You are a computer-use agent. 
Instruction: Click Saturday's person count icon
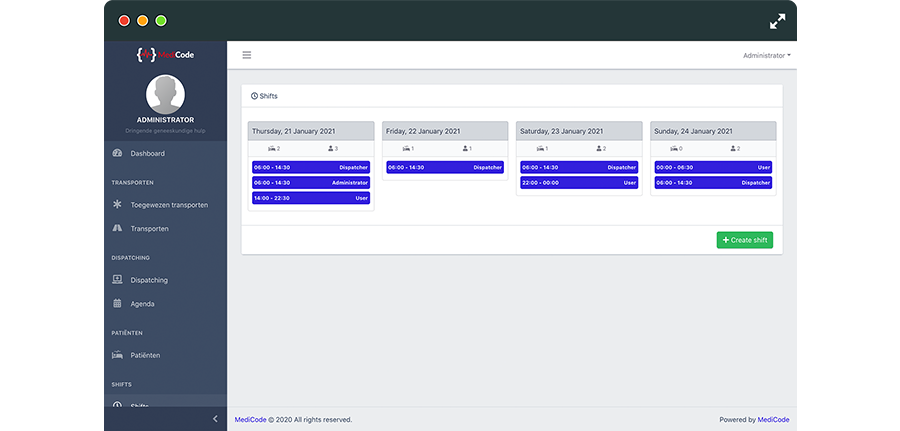[x=599, y=149]
